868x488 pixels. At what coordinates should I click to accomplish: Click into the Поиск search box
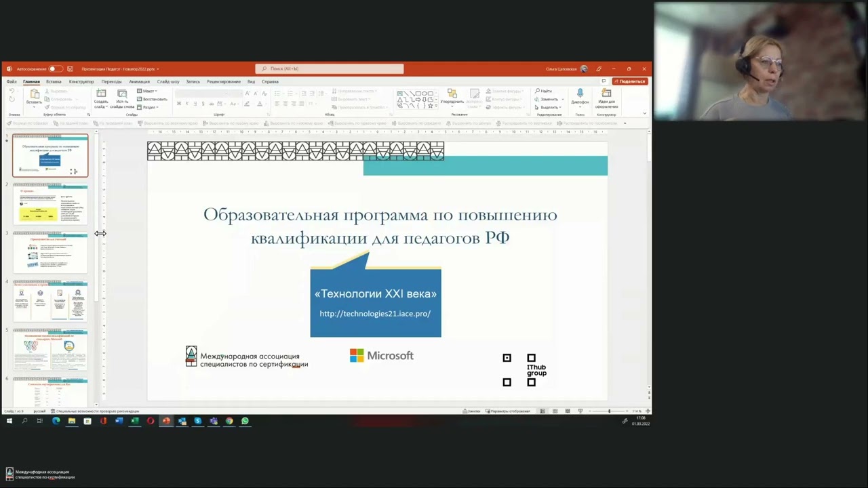pyautogui.click(x=330, y=68)
